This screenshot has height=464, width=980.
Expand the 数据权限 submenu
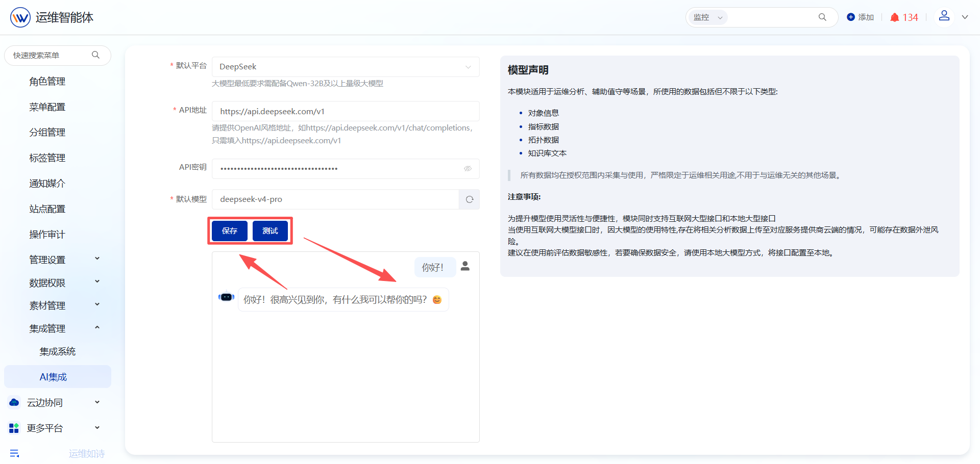coord(97,281)
